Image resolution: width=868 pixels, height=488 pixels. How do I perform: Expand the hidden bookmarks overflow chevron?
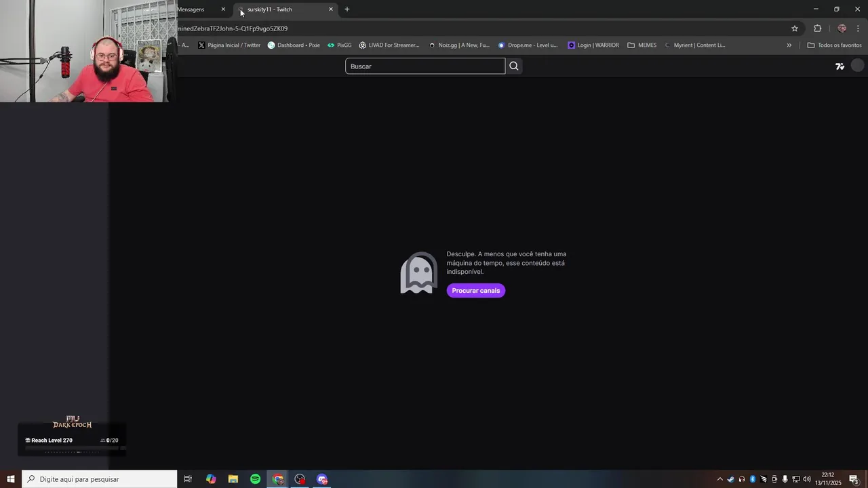coord(789,45)
